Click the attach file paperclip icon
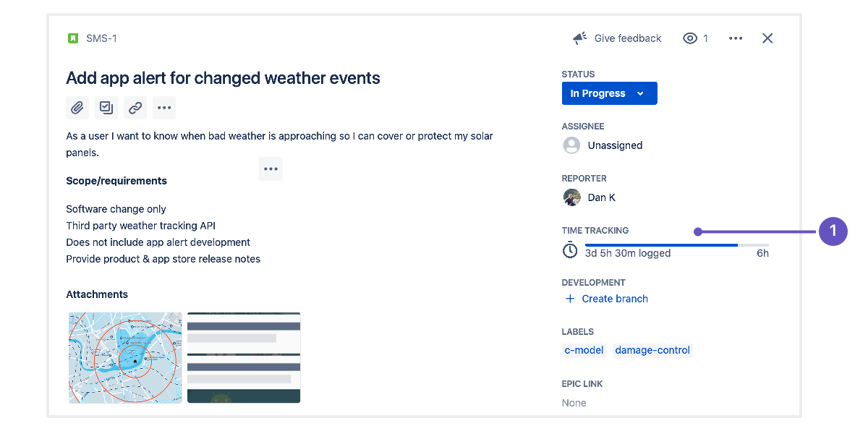 pos(77,108)
